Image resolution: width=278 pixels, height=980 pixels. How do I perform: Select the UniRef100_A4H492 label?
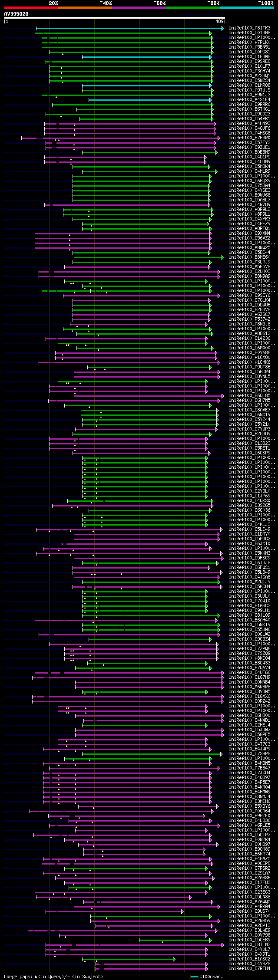tap(249, 124)
